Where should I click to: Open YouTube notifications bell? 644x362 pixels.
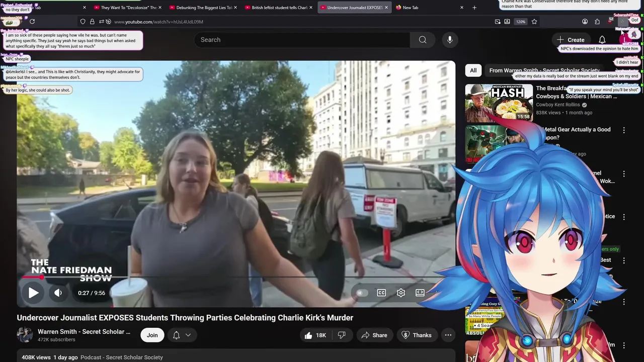point(602,40)
